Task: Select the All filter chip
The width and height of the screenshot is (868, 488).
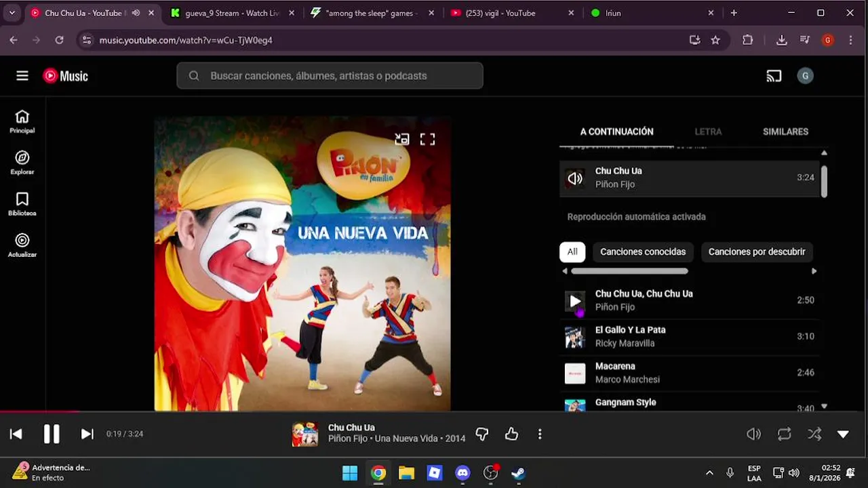Action: click(x=572, y=251)
